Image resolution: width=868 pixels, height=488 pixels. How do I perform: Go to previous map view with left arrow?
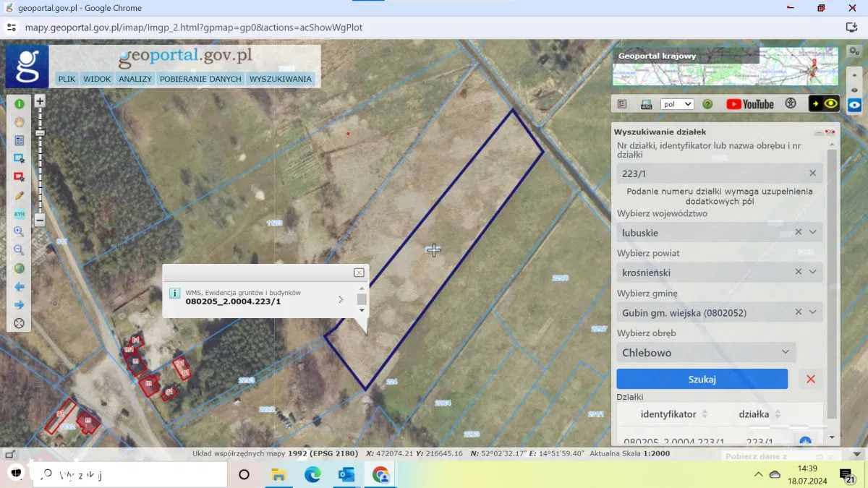click(20, 287)
